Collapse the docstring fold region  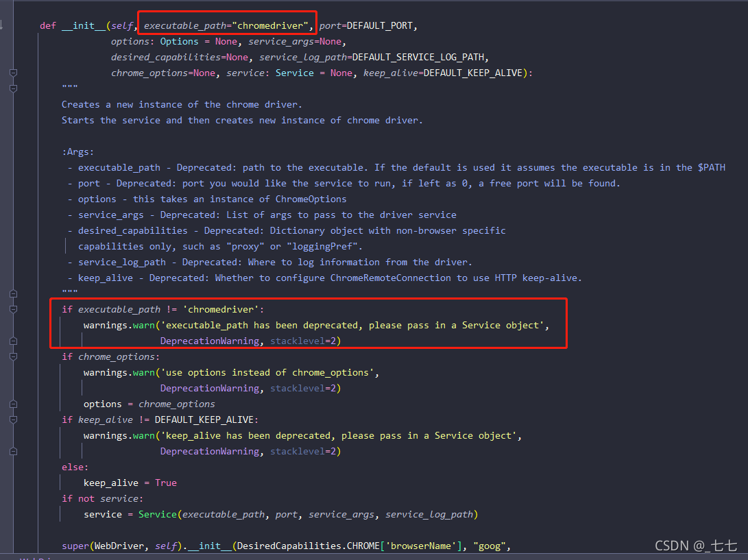[13, 88]
